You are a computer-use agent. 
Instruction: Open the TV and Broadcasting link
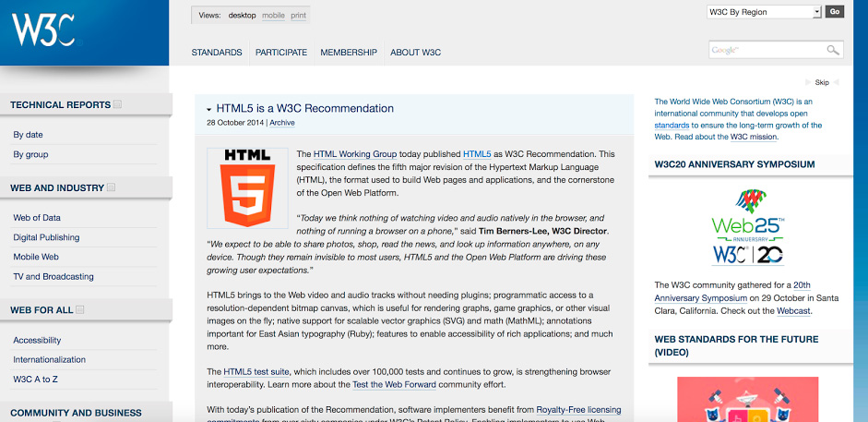pyautogui.click(x=54, y=276)
